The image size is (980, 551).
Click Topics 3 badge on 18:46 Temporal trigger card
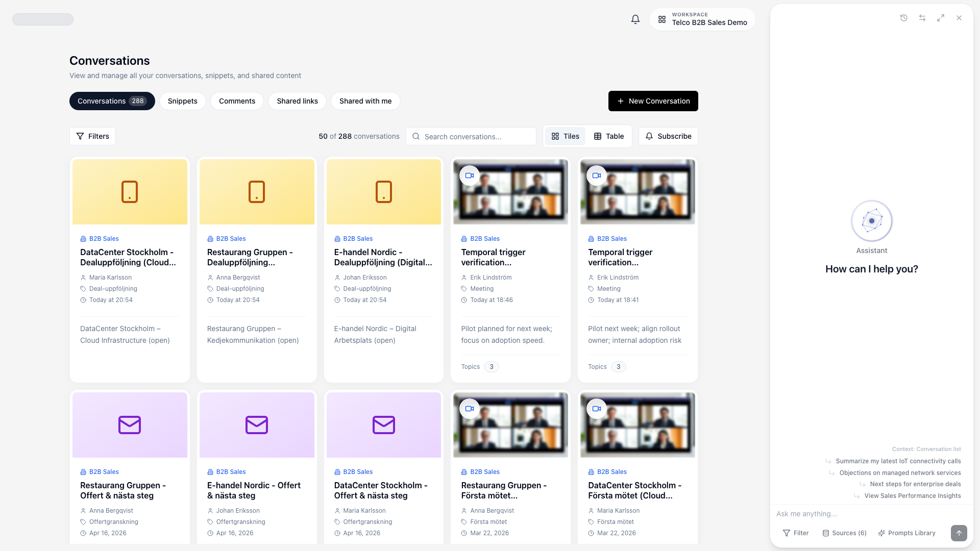pos(491,367)
